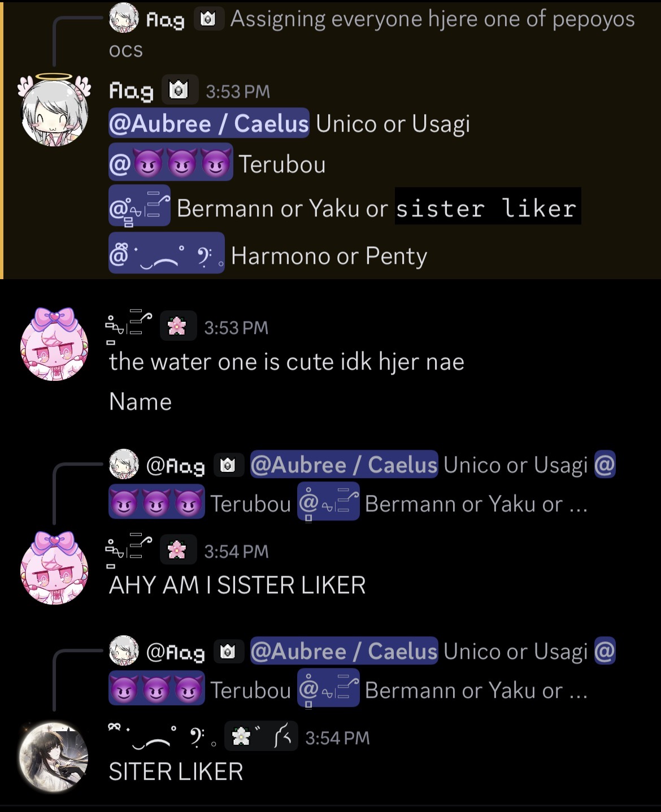Tap the flower tag badge beside the 3:54 PM timestamp
661x812 pixels.
(x=178, y=550)
